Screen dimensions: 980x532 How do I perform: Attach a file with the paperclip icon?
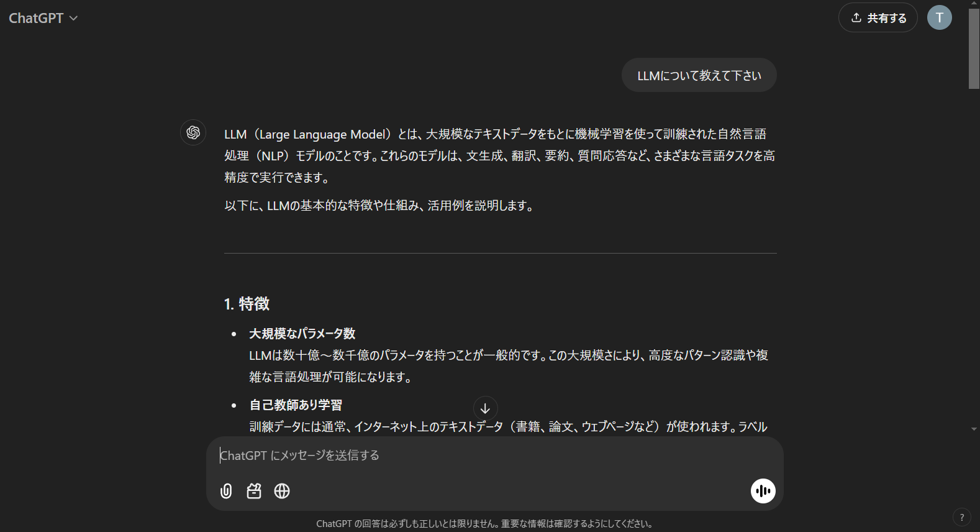point(226,491)
